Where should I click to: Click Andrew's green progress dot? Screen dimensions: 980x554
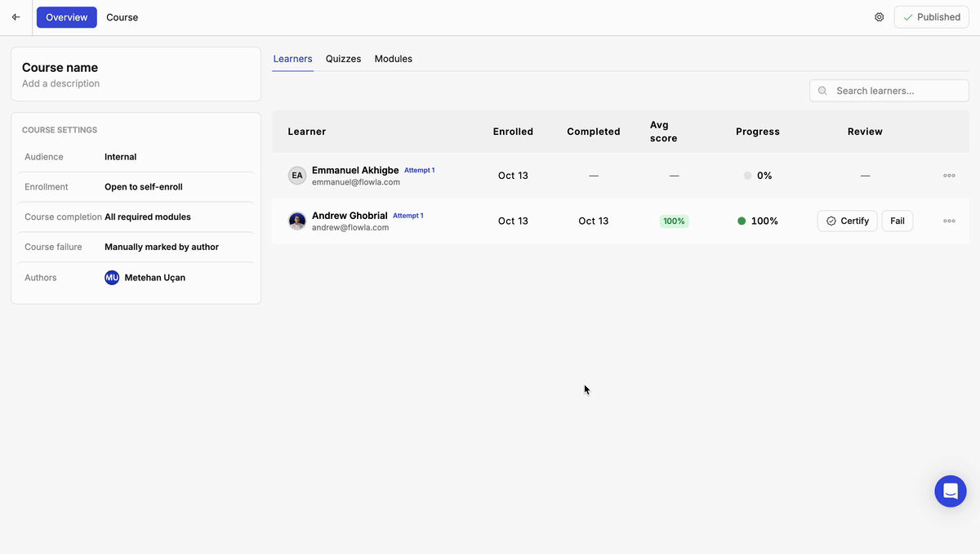tap(742, 221)
